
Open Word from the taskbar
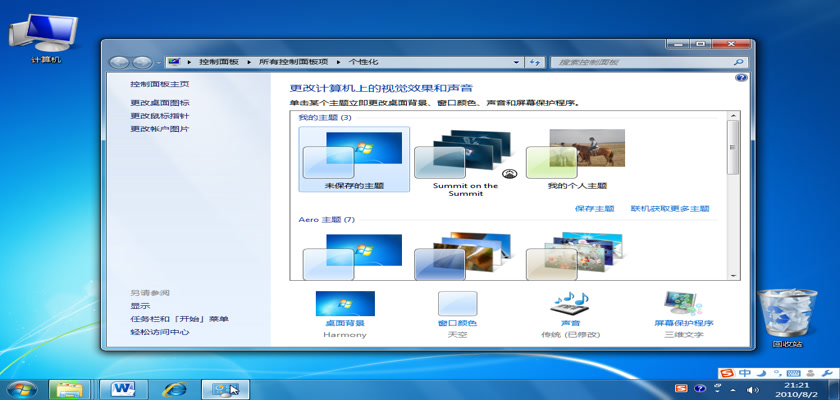(124, 388)
